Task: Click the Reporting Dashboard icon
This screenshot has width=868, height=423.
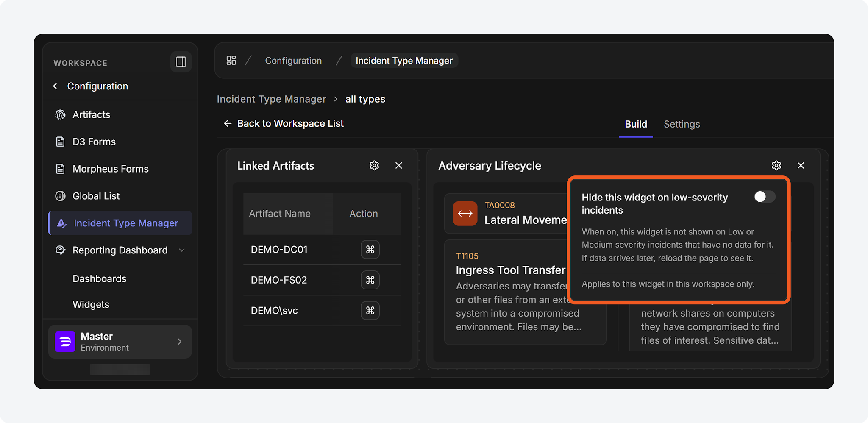Action: [61, 250]
